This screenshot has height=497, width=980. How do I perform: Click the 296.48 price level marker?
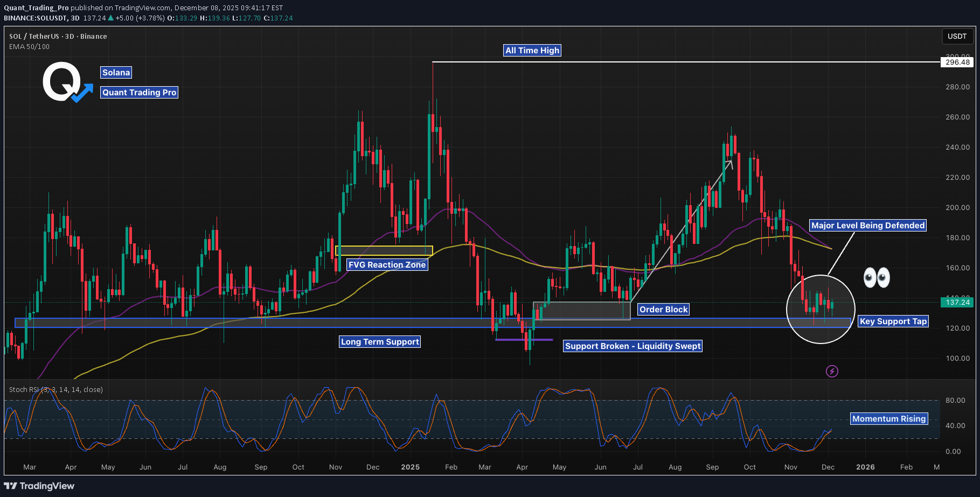[x=957, y=61]
